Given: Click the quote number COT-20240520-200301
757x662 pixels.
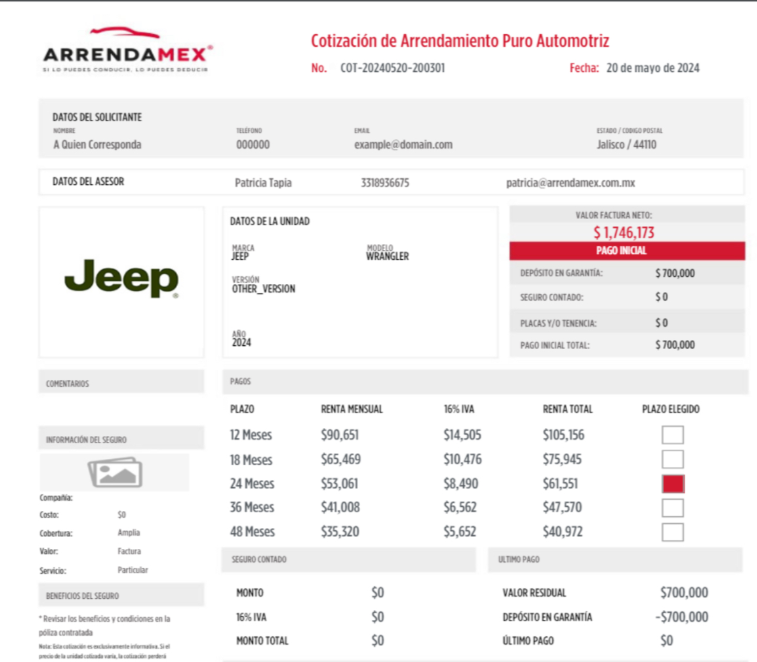Looking at the screenshot, I should click(393, 68).
